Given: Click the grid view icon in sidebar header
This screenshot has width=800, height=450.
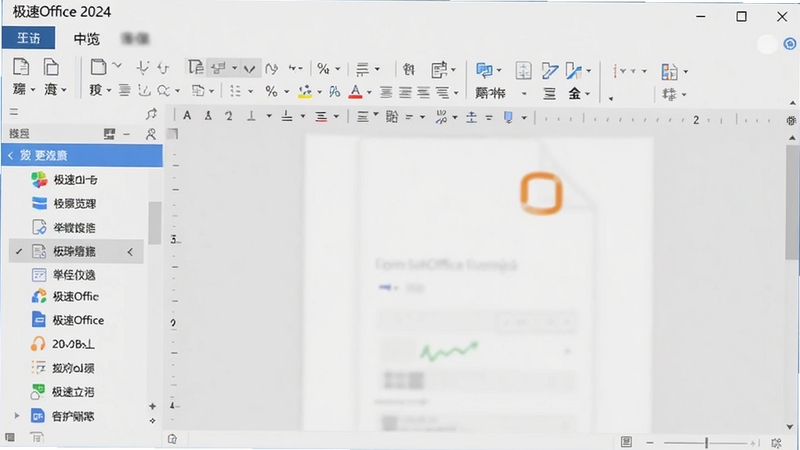Looking at the screenshot, I should click(109, 134).
